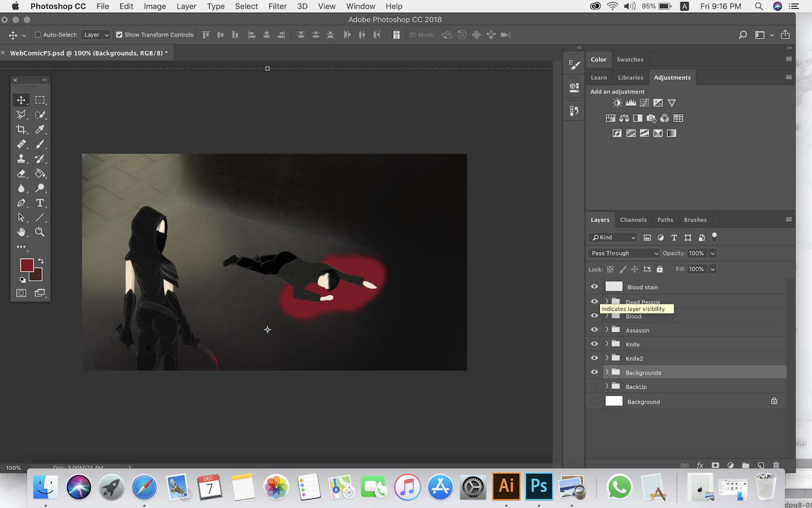Image resolution: width=812 pixels, height=508 pixels.
Task: Hide the Assassin layer group
Action: (x=594, y=330)
